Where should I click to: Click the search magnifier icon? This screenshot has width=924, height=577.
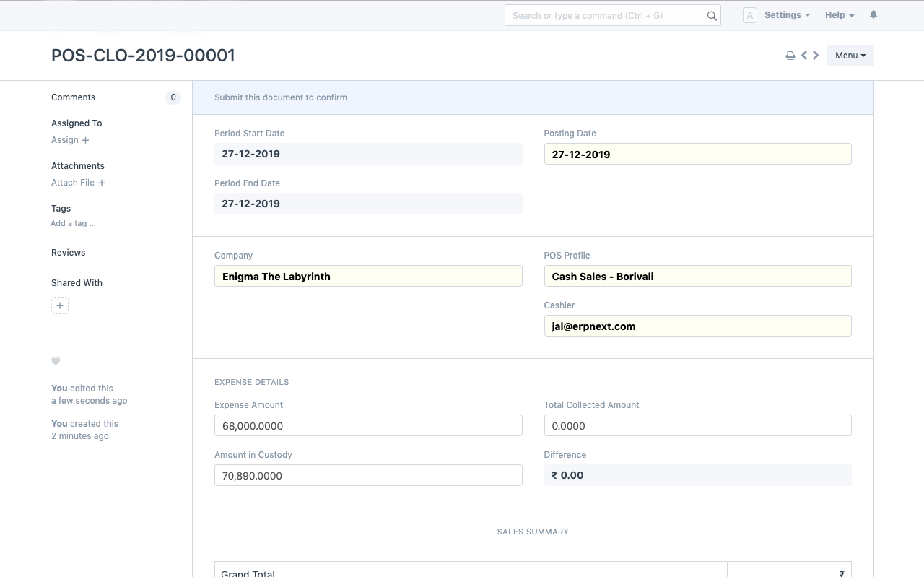pyautogui.click(x=712, y=16)
